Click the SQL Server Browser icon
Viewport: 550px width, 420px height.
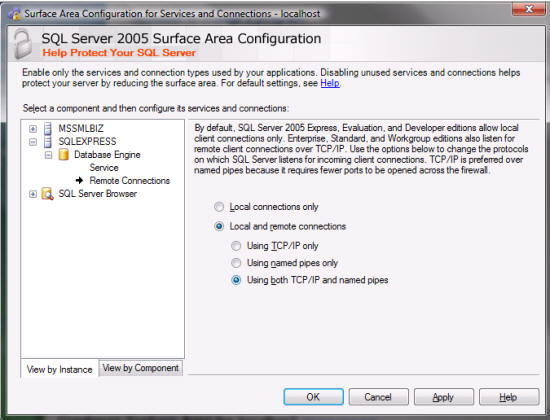[x=47, y=194]
